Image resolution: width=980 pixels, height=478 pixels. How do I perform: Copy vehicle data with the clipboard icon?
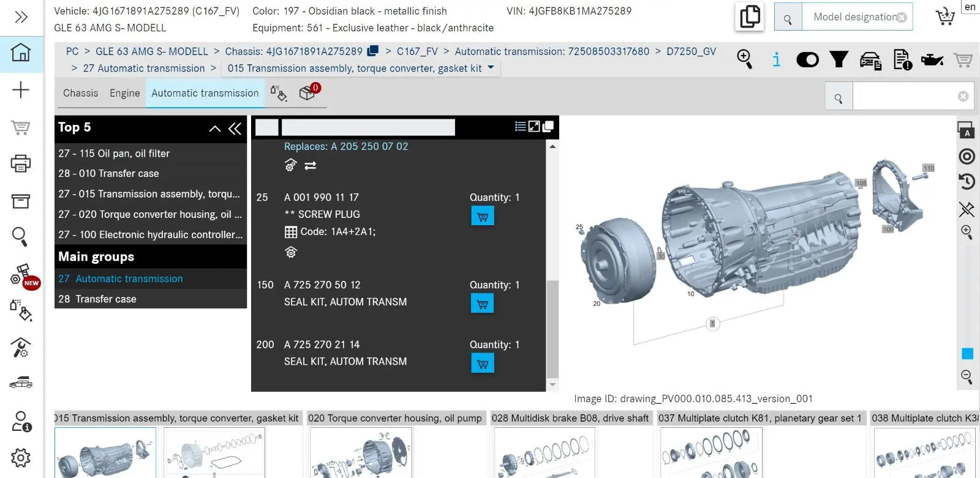750,17
